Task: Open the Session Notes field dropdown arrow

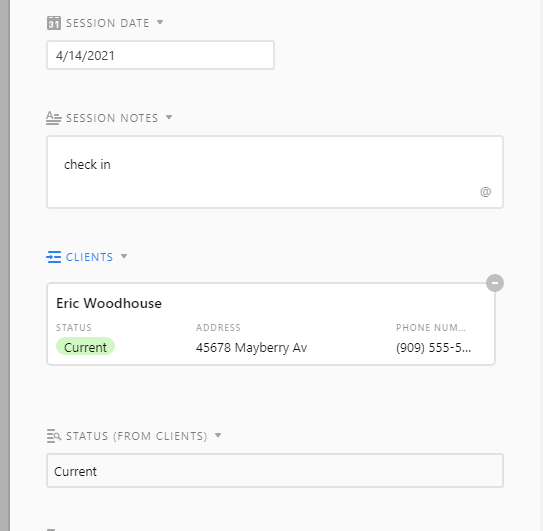Action: (169, 117)
